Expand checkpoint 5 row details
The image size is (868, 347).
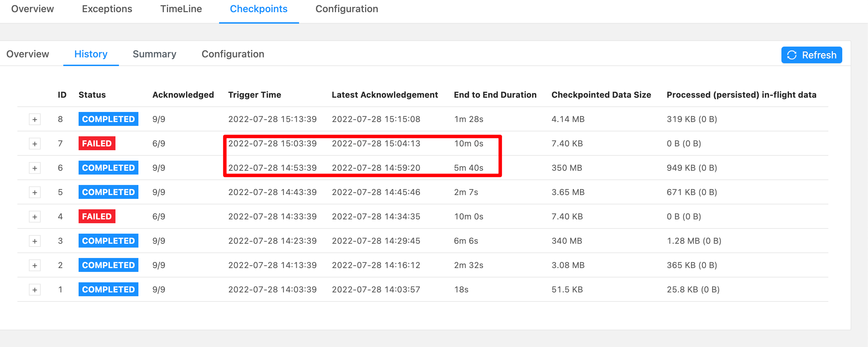35,192
